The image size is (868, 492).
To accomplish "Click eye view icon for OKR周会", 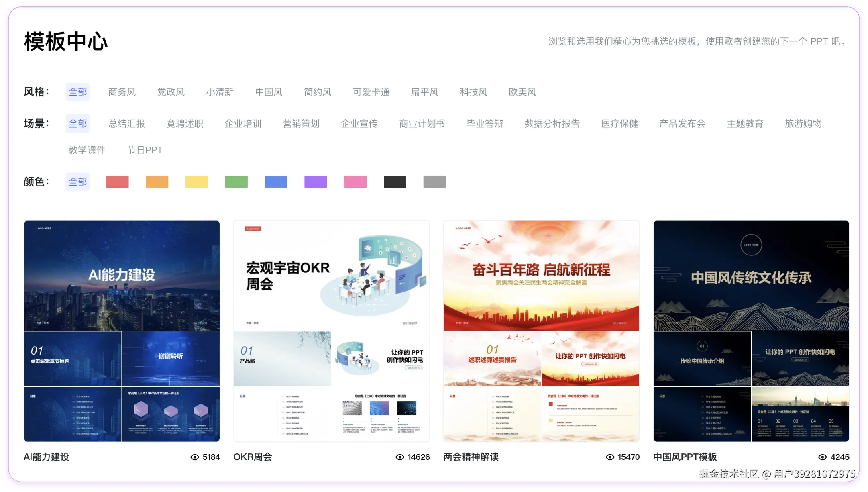I will tap(400, 457).
